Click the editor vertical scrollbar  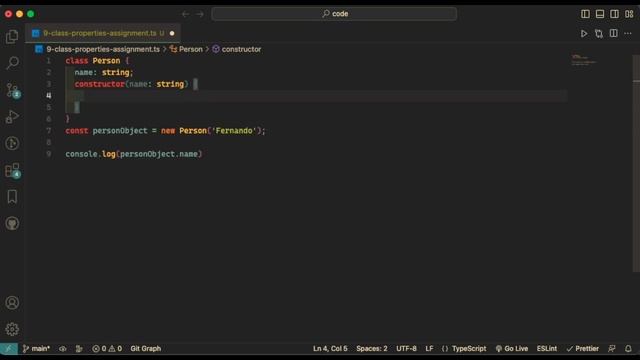coord(636,163)
